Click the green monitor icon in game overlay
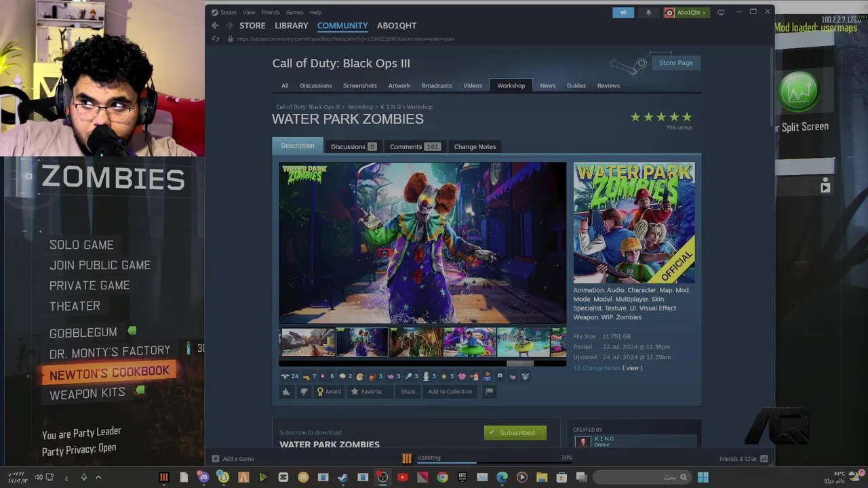The width and height of the screenshot is (868, 488). 800,92
